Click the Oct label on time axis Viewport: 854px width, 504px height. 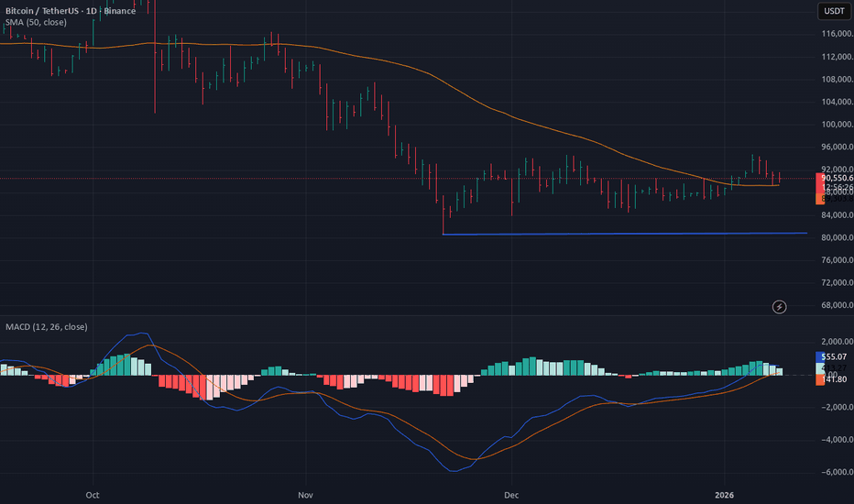click(93, 495)
